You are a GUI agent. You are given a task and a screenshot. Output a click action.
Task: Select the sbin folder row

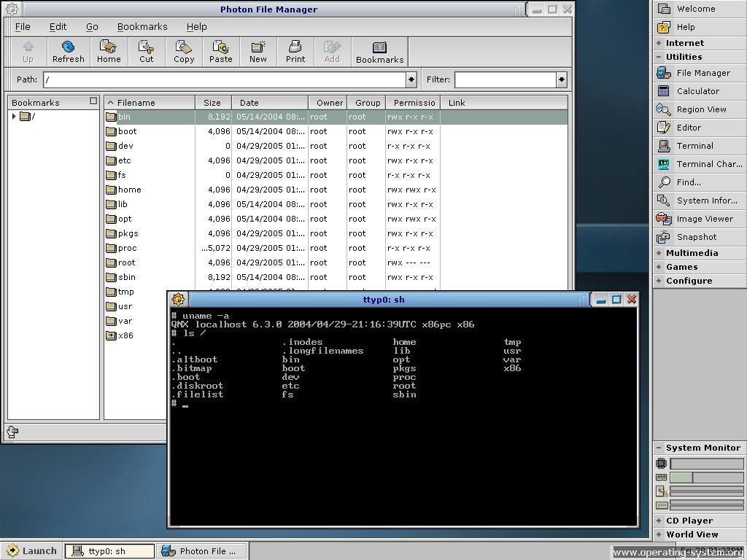point(336,277)
